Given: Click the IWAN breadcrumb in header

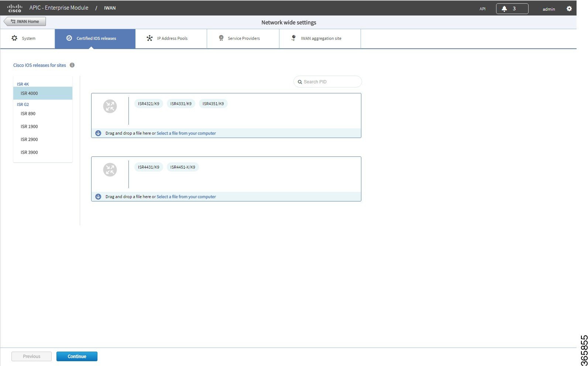Looking at the screenshot, I should (x=110, y=8).
